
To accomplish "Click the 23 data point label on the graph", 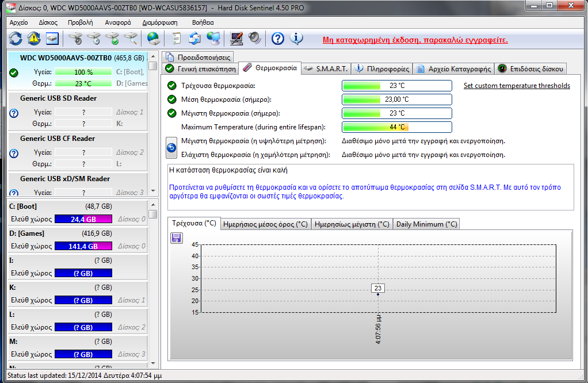I will point(377,288).
